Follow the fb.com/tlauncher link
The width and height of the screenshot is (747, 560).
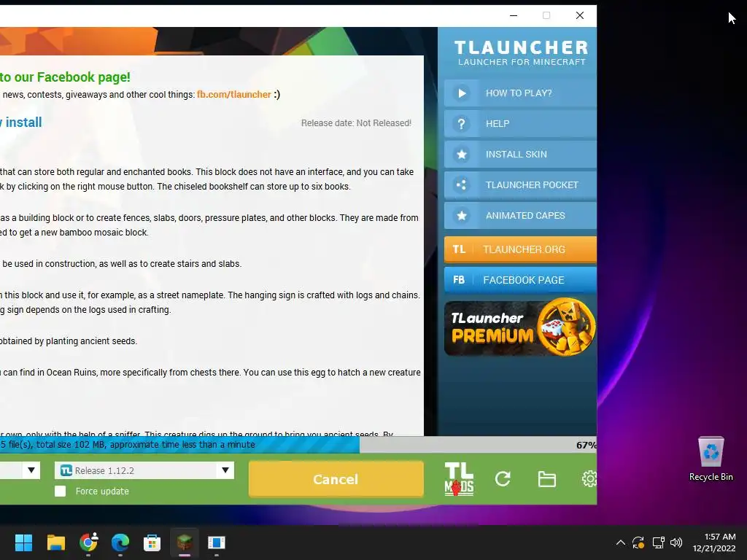tap(234, 95)
